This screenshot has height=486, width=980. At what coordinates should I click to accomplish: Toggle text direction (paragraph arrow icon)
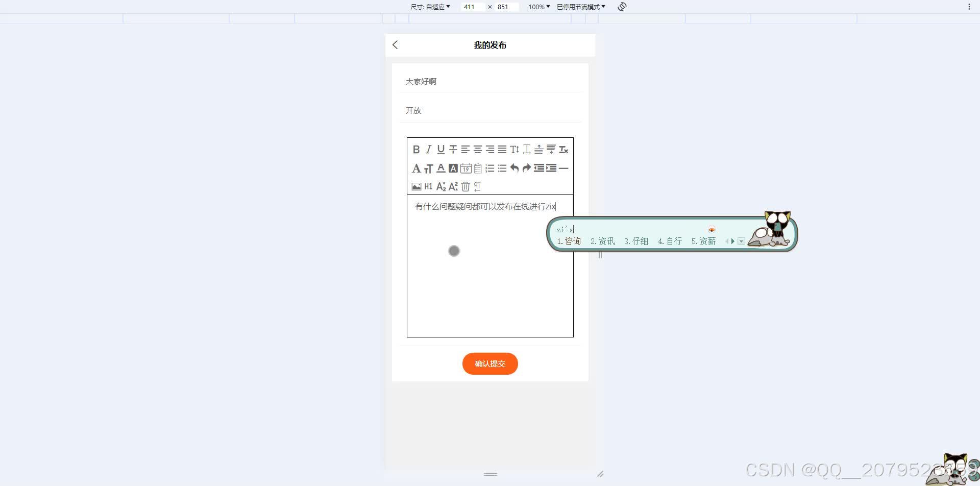pos(477,186)
